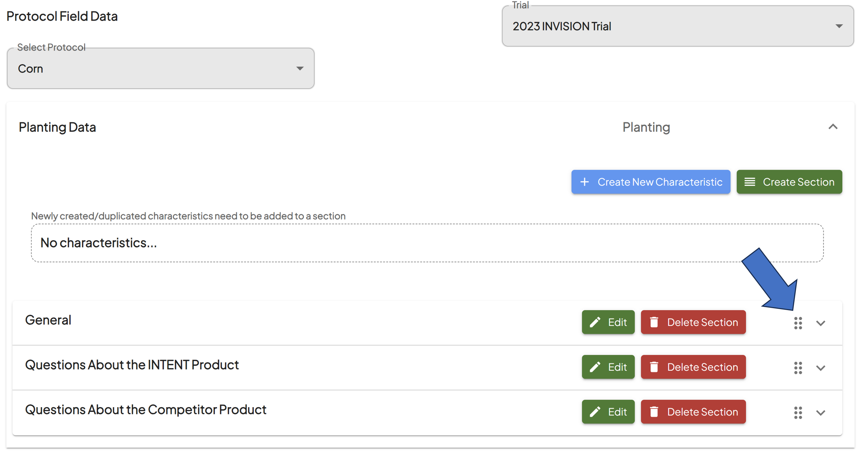Screen dimensions: 868x459
Task: Expand Questions About the Competitor Product section
Action: point(821,413)
